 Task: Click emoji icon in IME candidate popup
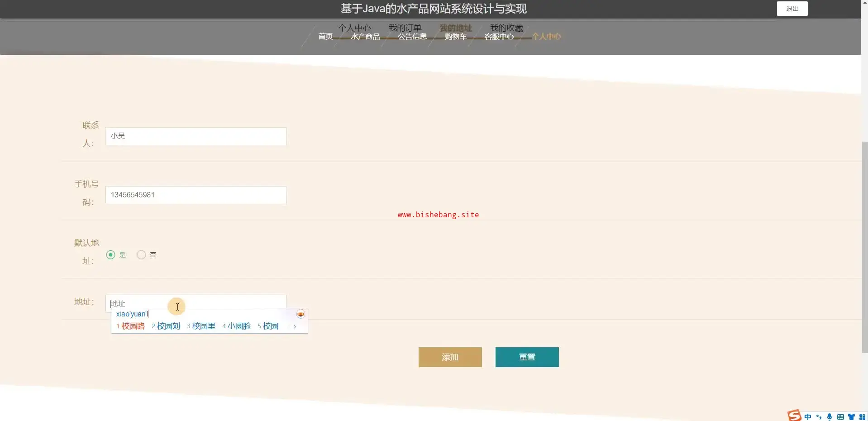point(300,314)
